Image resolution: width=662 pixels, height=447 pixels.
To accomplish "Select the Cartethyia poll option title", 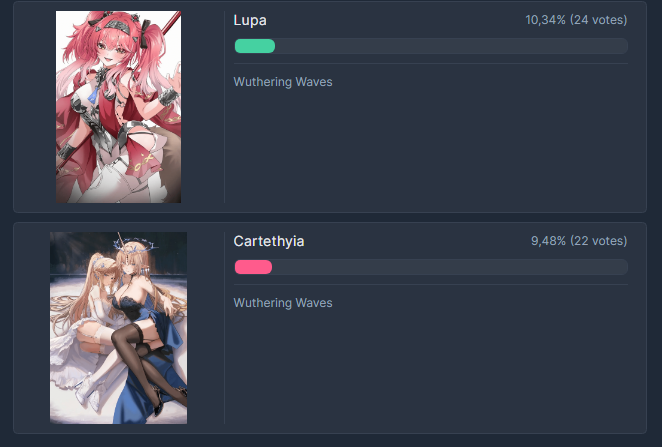I will coord(269,241).
